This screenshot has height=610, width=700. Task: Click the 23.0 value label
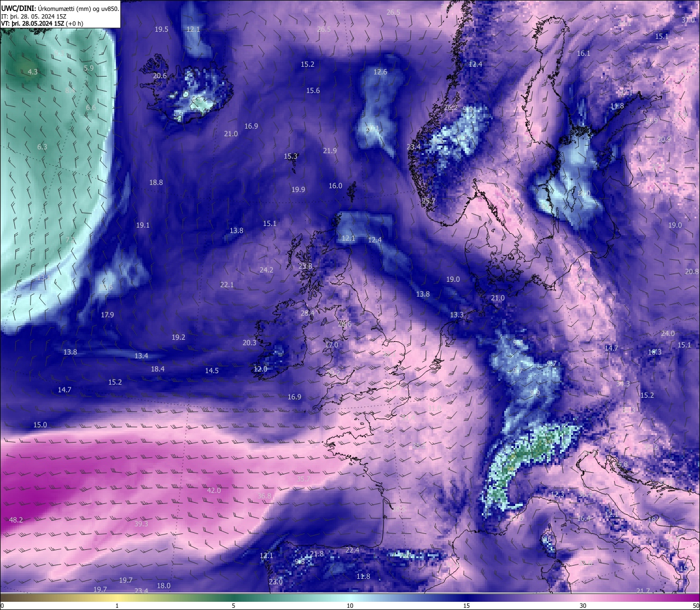276,582
